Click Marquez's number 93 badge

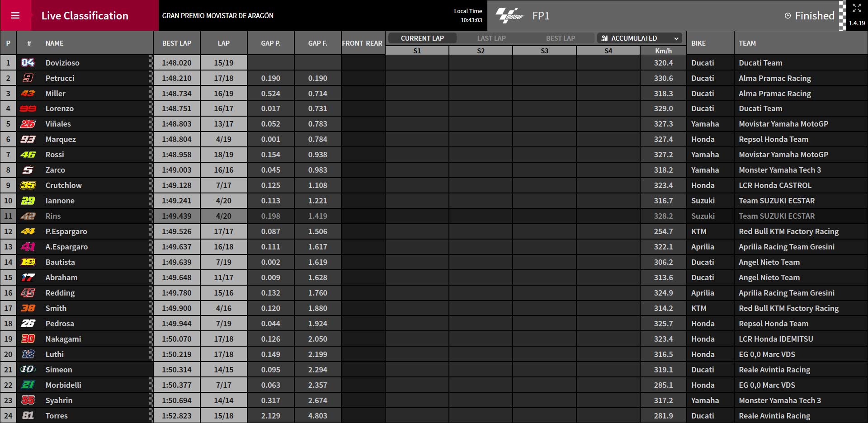(x=28, y=139)
